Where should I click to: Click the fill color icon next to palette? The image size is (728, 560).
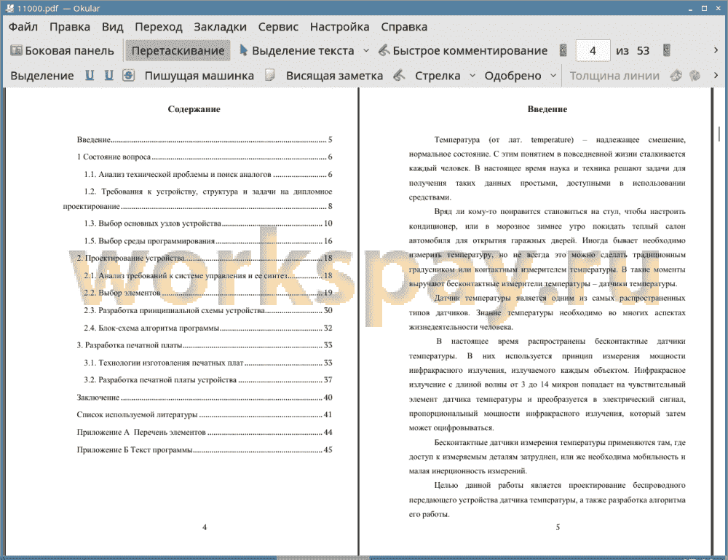(695, 75)
